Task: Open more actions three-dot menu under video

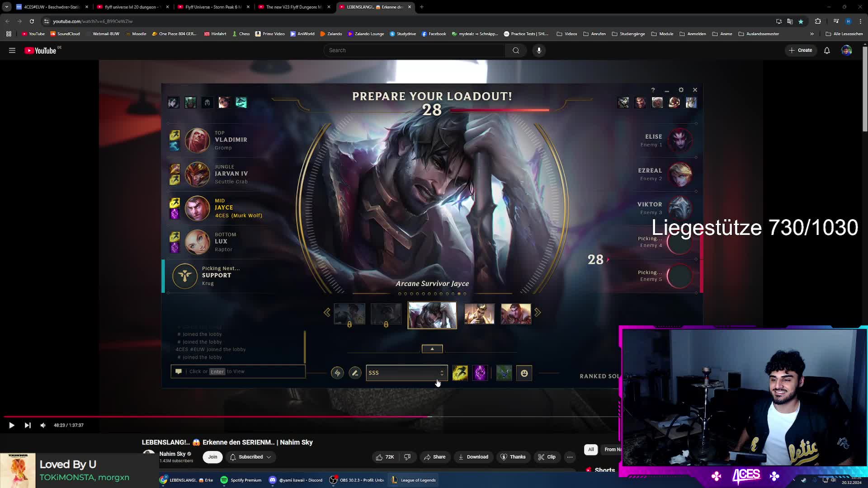Action: click(570, 457)
